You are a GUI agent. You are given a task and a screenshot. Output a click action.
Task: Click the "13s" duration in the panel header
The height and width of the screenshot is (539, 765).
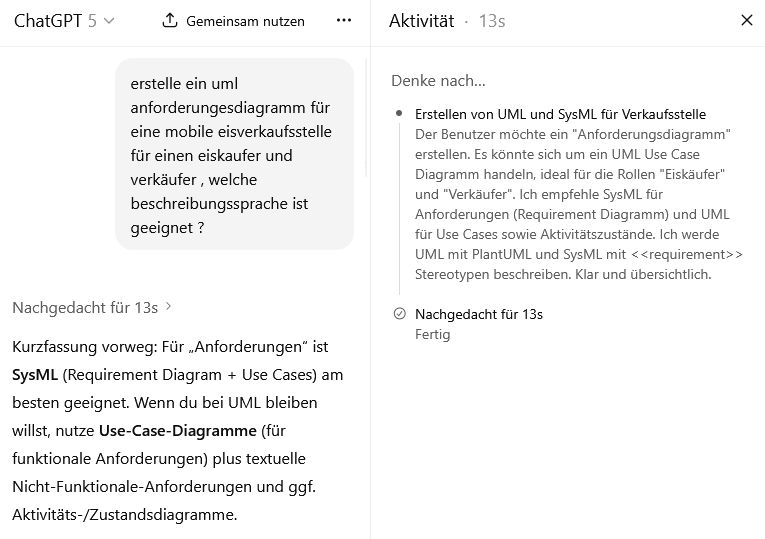pyautogui.click(x=492, y=20)
